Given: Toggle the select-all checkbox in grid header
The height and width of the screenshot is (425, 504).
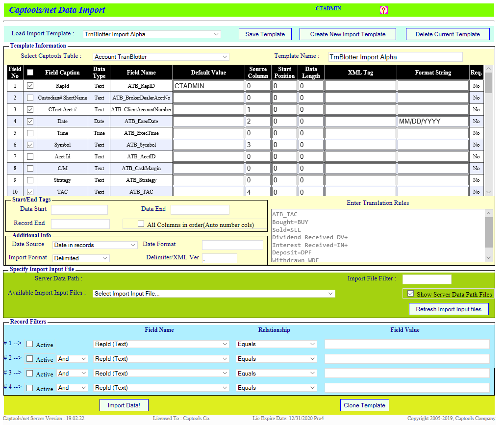Looking at the screenshot, I should tap(30, 72).
